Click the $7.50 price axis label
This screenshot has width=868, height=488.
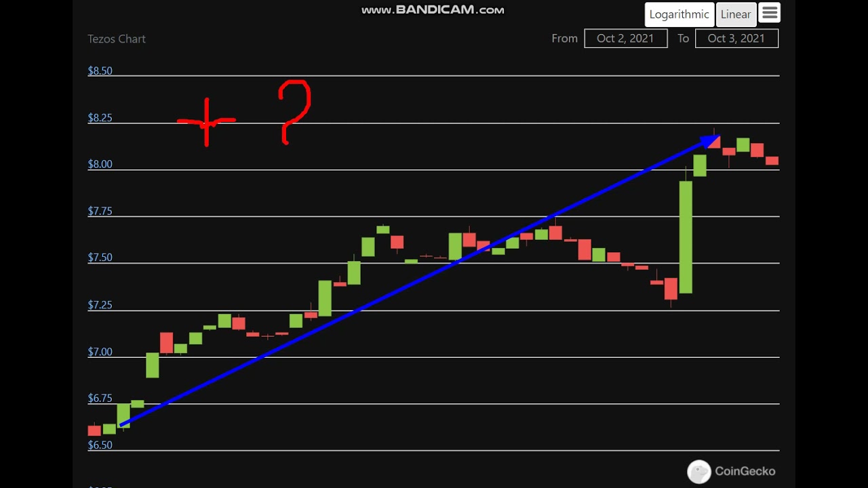(x=100, y=258)
